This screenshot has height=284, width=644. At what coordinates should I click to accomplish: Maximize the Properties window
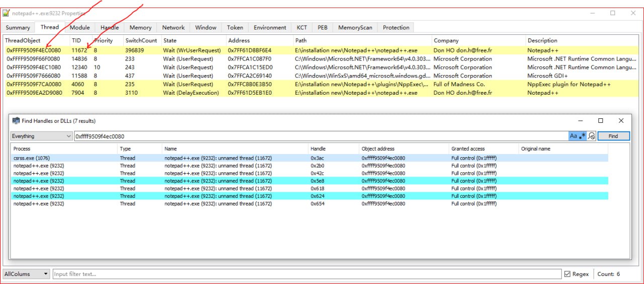coord(613,14)
